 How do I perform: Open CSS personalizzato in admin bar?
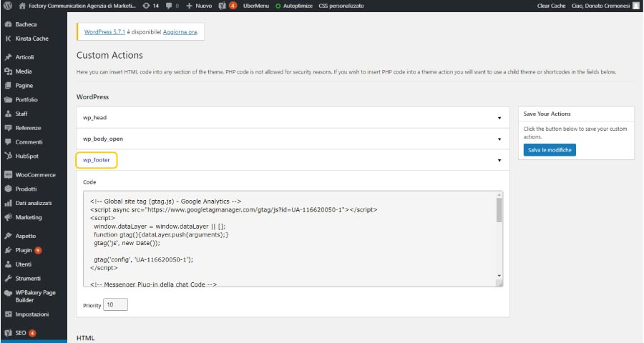click(341, 6)
